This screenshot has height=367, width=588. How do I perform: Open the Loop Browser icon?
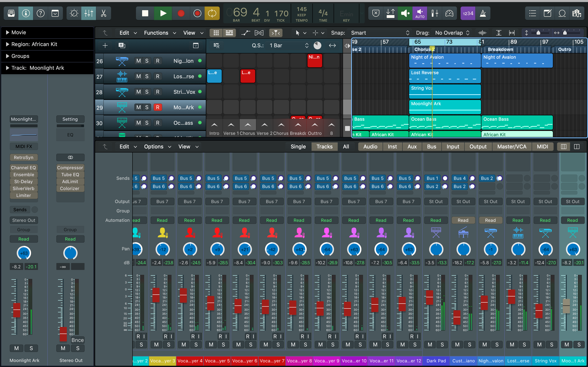pyautogui.click(x=562, y=13)
